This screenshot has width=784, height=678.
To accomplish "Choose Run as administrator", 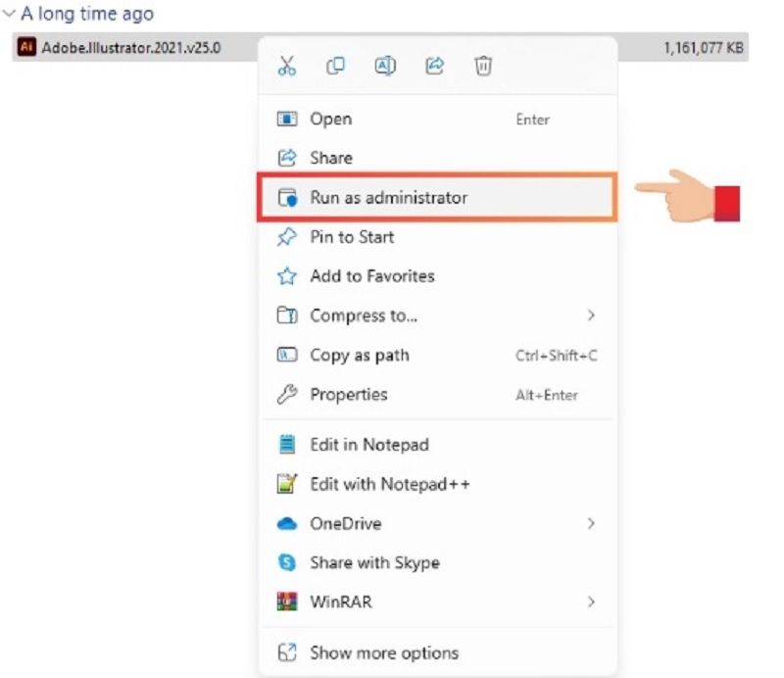I will coord(388,198).
